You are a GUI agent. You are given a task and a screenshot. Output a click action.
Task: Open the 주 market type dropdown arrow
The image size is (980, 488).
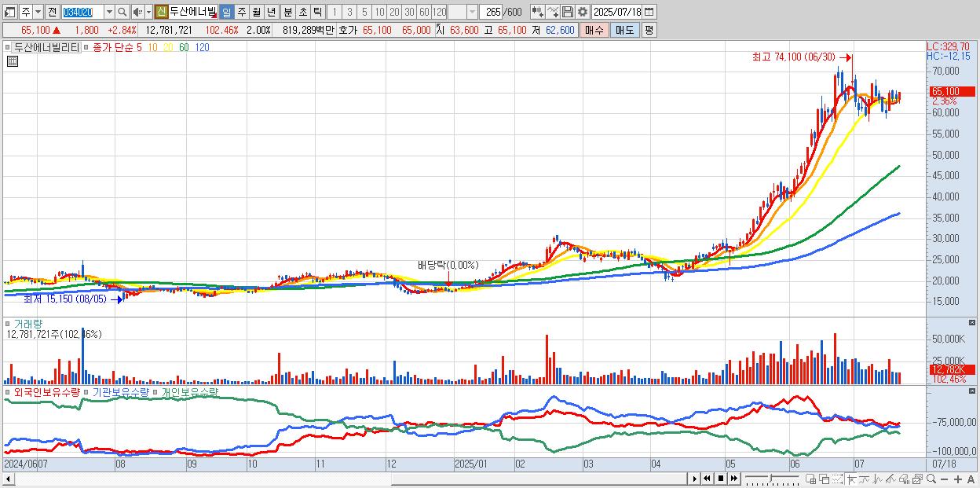click(38, 12)
